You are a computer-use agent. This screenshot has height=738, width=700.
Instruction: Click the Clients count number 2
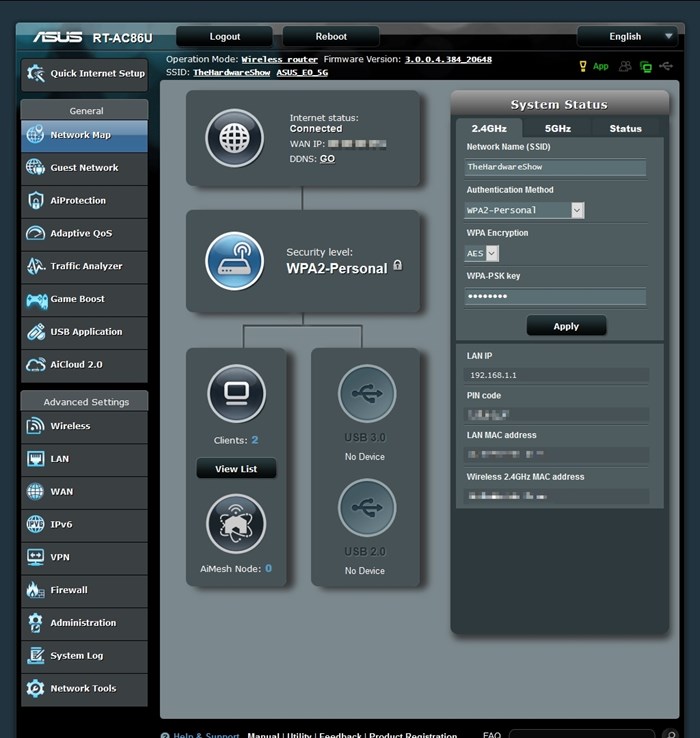click(255, 440)
